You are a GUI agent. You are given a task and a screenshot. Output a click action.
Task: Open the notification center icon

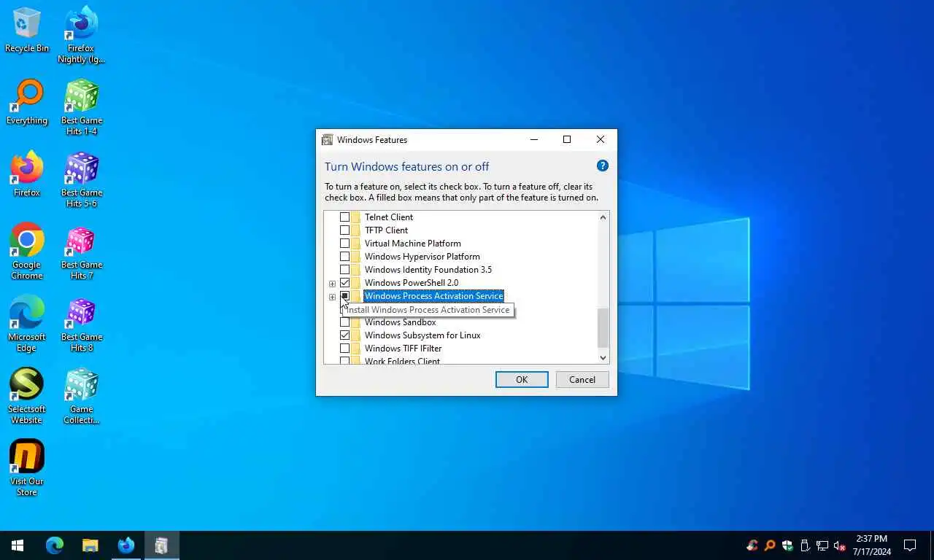coord(910,545)
